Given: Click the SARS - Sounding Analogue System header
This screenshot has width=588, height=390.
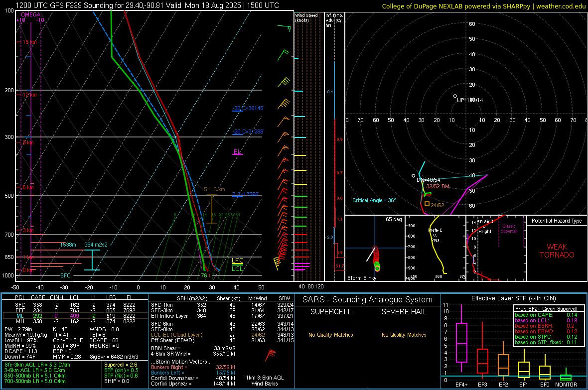Looking at the screenshot, I should click(368, 299).
